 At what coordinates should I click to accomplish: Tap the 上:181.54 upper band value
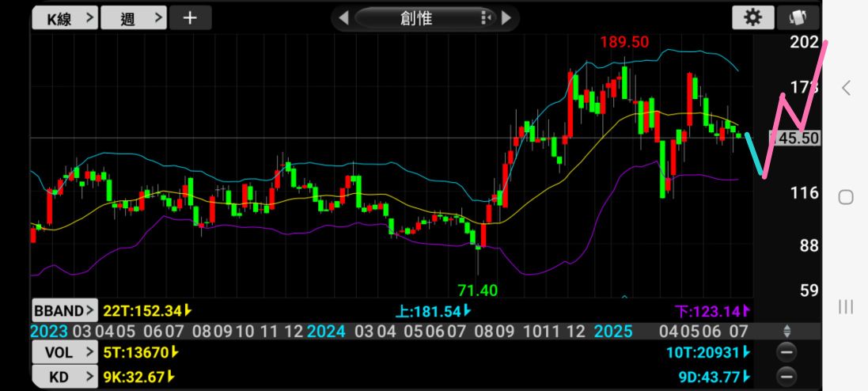tap(433, 311)
